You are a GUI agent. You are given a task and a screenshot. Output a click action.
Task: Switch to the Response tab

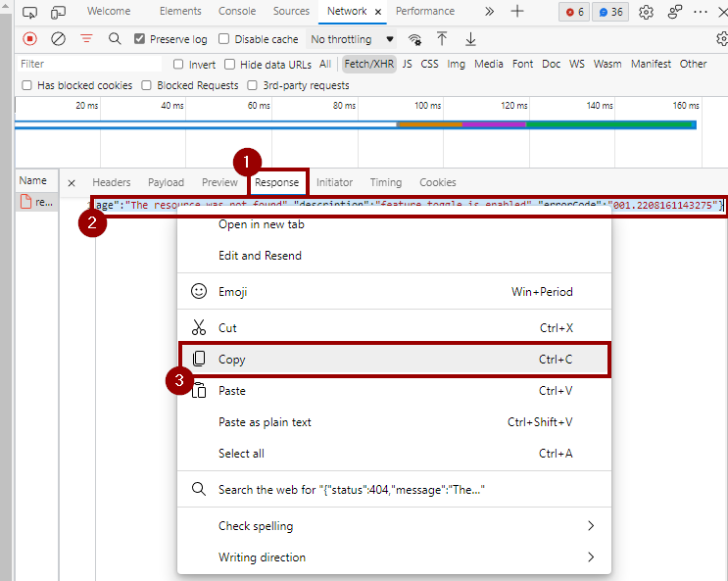[x=276, y=182]
